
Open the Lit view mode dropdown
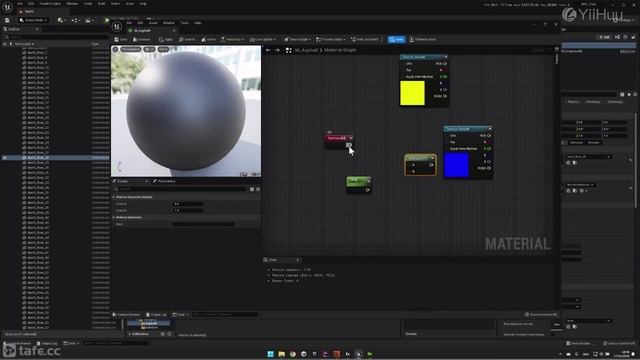coord(149,49)
